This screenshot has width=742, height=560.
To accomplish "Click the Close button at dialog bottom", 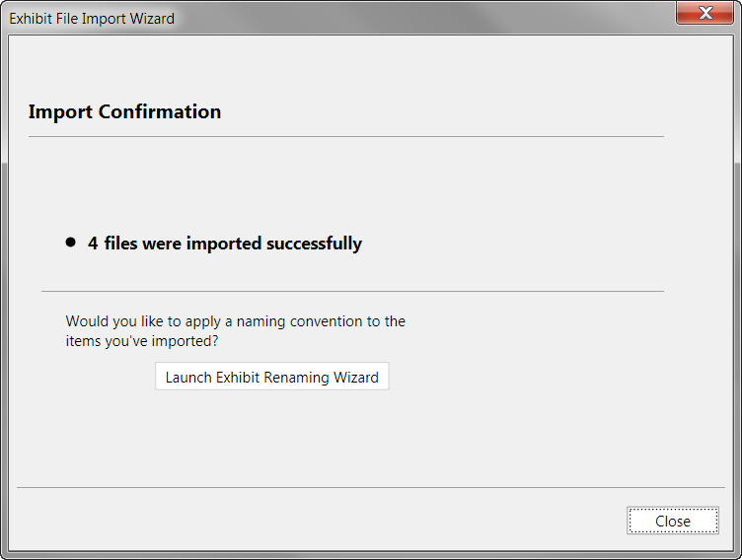I will coord(673,521).
